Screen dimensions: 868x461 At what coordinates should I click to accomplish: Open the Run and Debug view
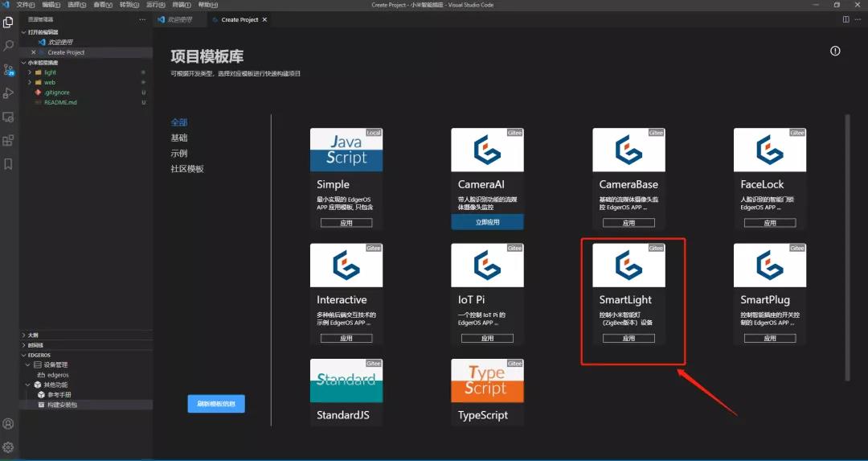(x=8, y=93)
